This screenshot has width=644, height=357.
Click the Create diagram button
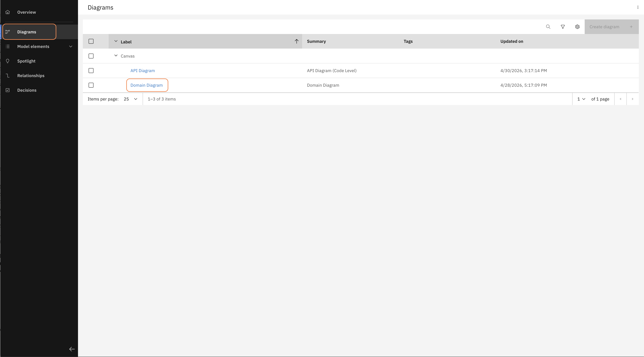(x=612, y=27)
